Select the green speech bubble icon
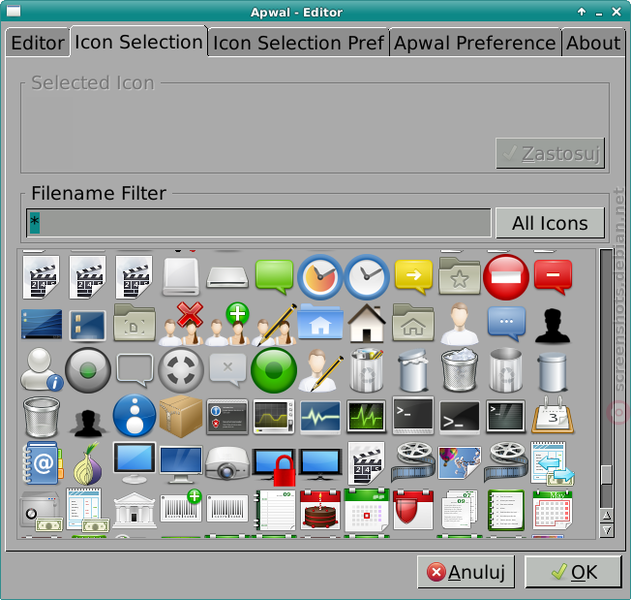Image resolution: width=631 pixels, height=600 pixels. tap(274, 277)
